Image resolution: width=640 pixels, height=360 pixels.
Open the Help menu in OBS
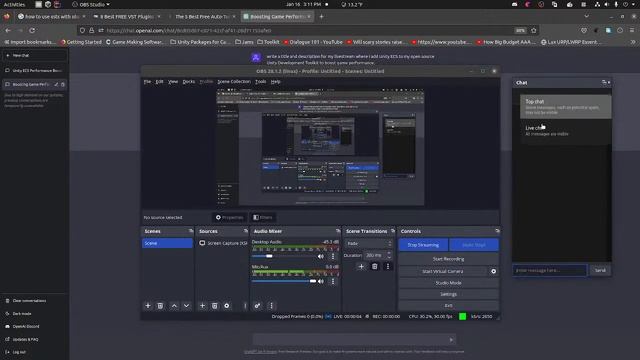coord(276,82)
